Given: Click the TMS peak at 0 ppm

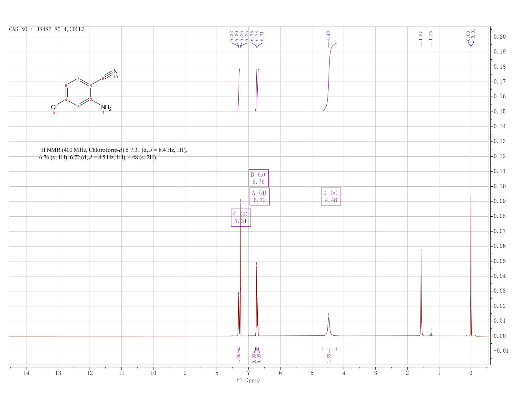Looking at the screenshot, I should (471, 268).
